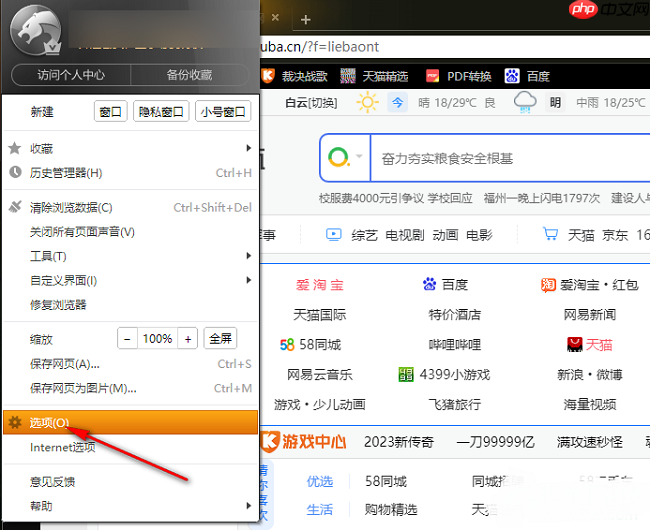Click the clock icon beside 历史管理器
The width and height of the screenshot is (650, 530).
pyautogui.click(x=15, y=172)
